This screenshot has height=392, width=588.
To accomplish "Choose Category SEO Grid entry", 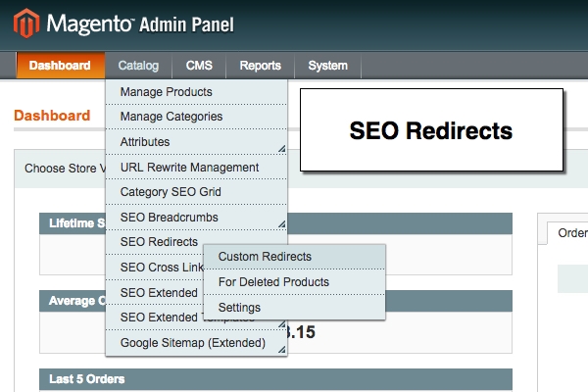I will point(197,192).
